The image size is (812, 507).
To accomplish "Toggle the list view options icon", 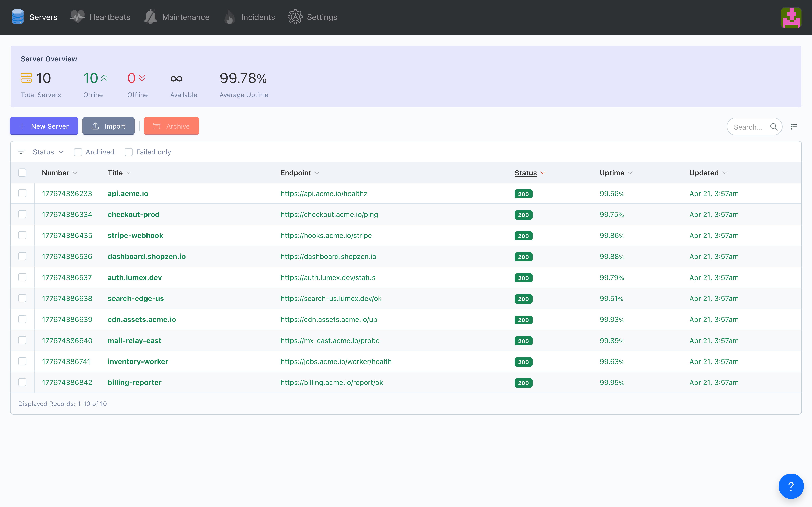I will pyautogui.click(x=794, y=127).
